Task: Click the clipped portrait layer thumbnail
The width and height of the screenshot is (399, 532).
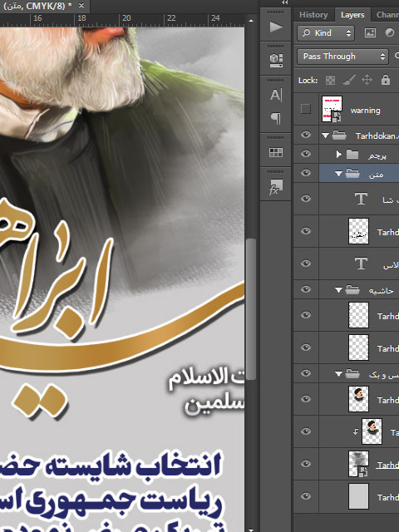Action: click(x=372, y=431)
